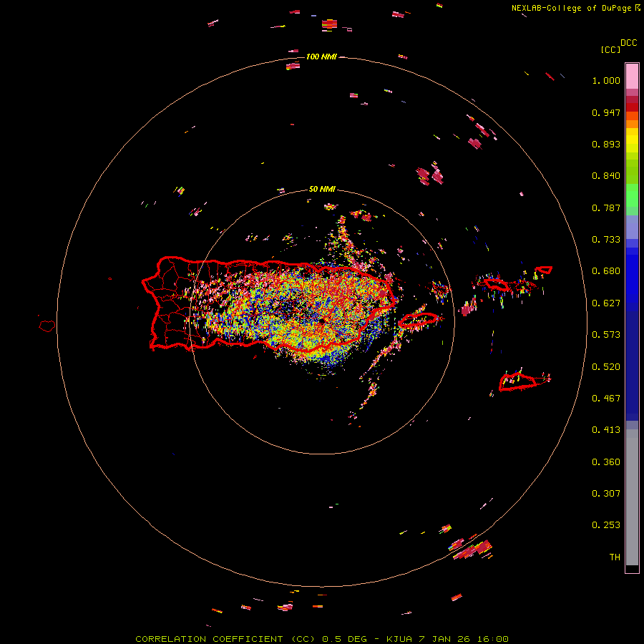The width and height of the screenshot is (644, 644).
Task: Click the 0.253 scale value
Action: coord(606,525)
